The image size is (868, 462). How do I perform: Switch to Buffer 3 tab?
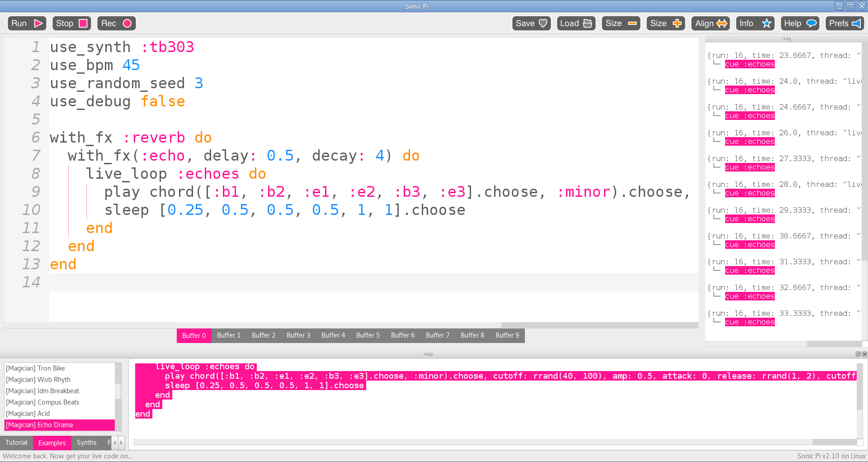tap(298, 335)
